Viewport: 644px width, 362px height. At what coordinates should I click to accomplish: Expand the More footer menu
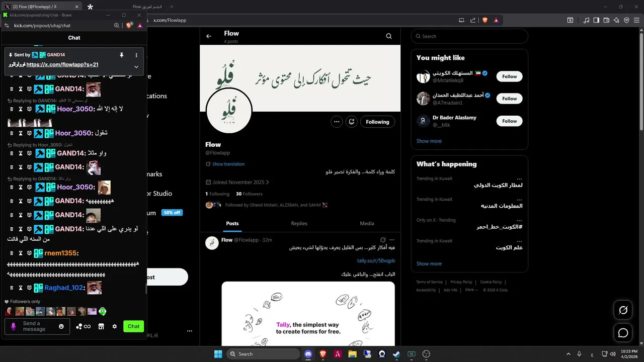click(471, 290)
